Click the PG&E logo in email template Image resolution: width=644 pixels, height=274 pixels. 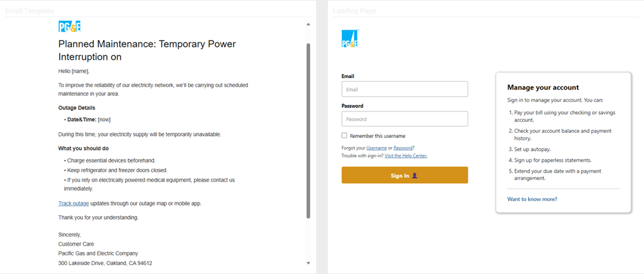tap(70, 26)
